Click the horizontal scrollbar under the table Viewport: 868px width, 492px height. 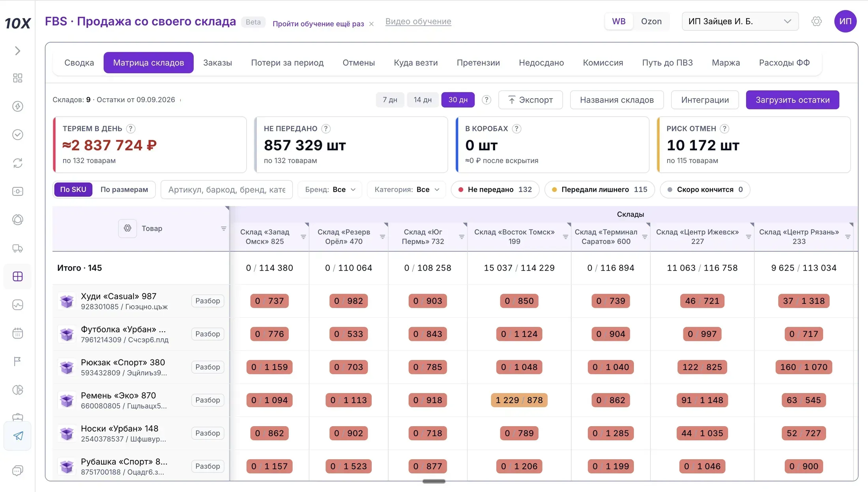434,481
